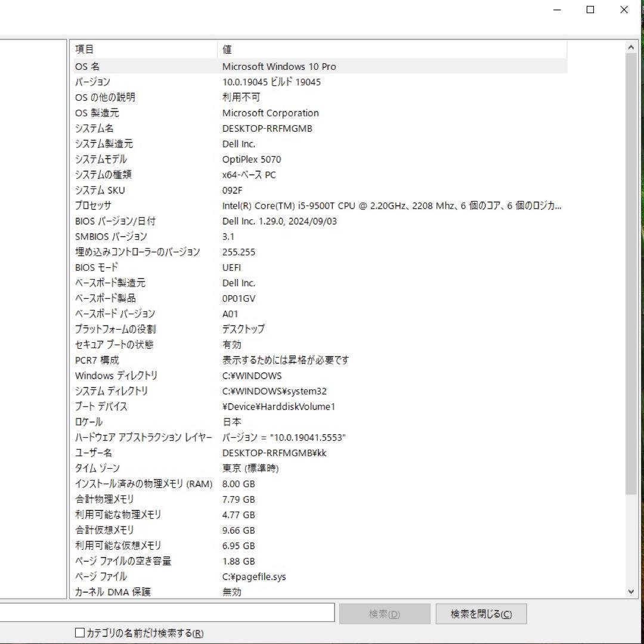Click the 検索を閉じる button
Image resolution: width=644 pixels, height=644 pixels.
tap(481, 613)
